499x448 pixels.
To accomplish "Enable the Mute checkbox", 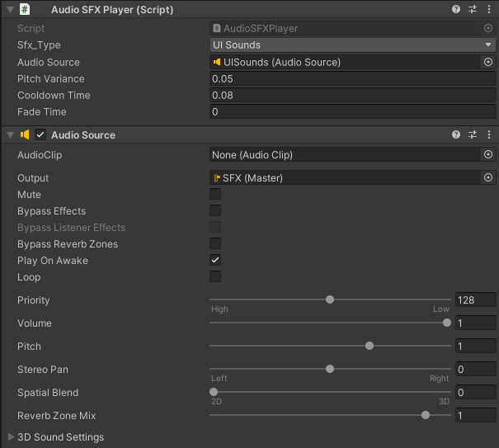I will tap(215, 195).
